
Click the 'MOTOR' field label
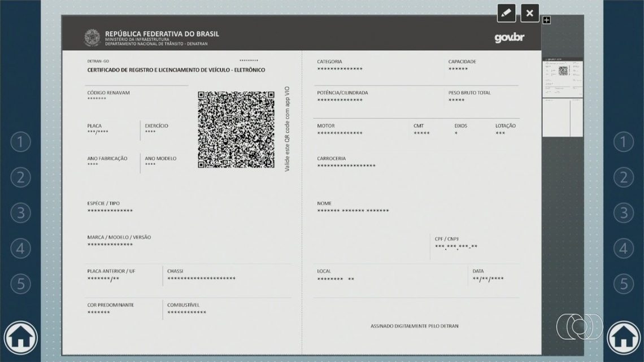326,126
